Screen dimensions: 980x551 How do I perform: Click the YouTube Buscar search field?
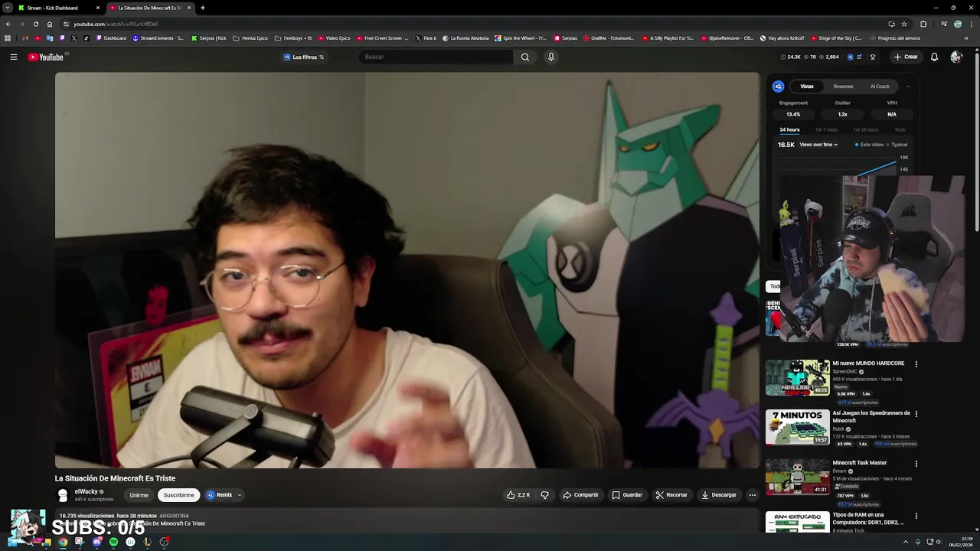[436, 57]
